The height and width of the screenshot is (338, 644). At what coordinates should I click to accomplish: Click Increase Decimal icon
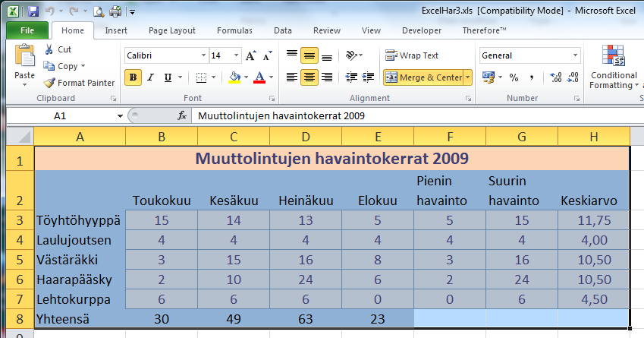pos(556,77)
